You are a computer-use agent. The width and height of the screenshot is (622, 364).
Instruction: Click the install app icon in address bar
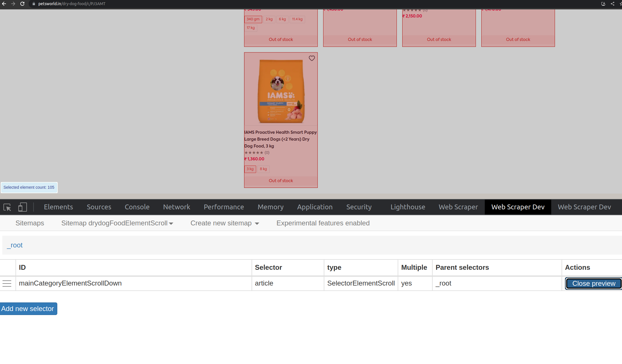coord(603,4)
